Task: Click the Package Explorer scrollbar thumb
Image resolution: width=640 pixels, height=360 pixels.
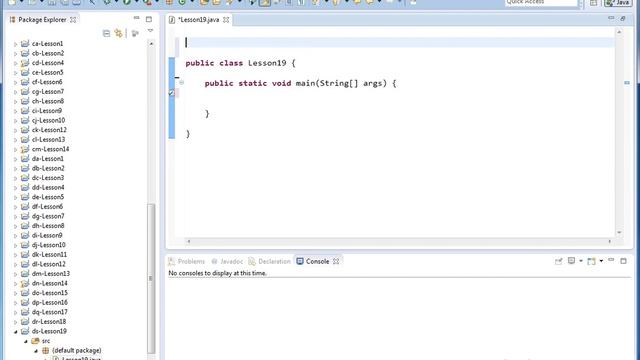Action: [x=151, y=278]
